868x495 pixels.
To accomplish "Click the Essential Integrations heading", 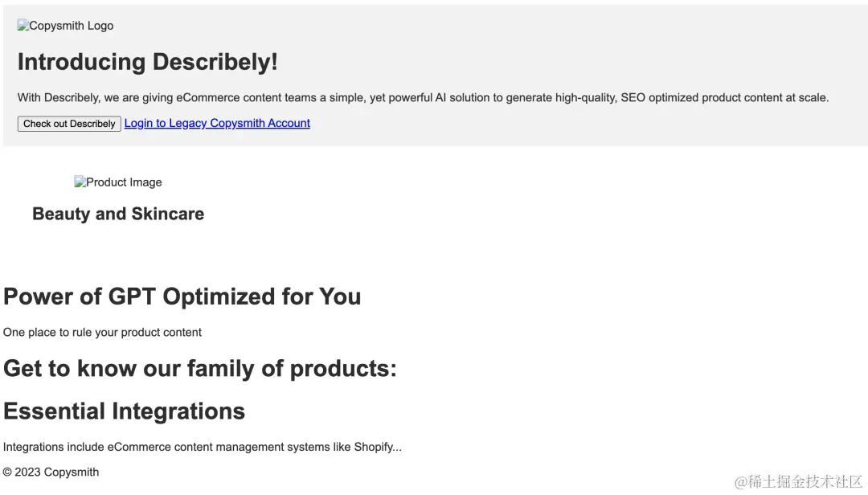I will [124, 411].
